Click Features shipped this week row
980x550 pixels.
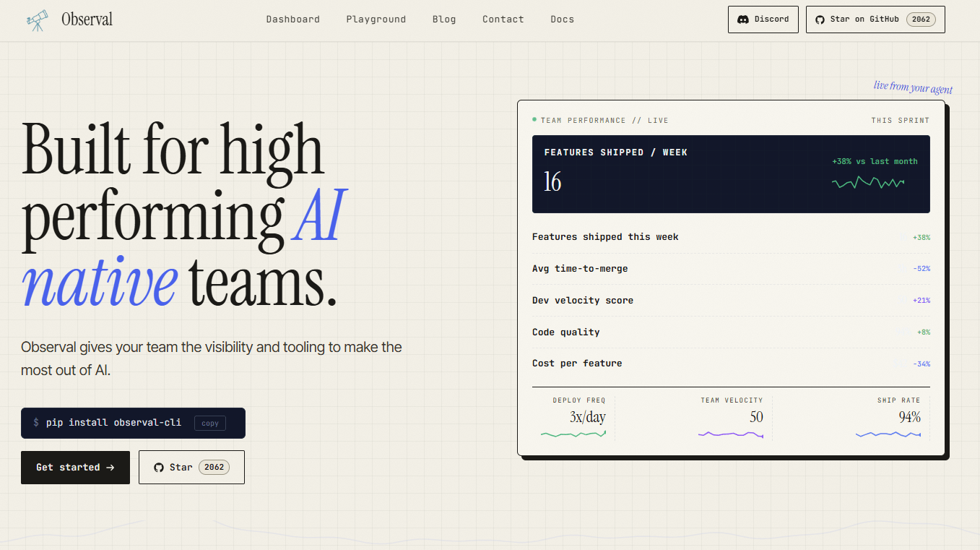pyautogui.click(x=731, y=237)
